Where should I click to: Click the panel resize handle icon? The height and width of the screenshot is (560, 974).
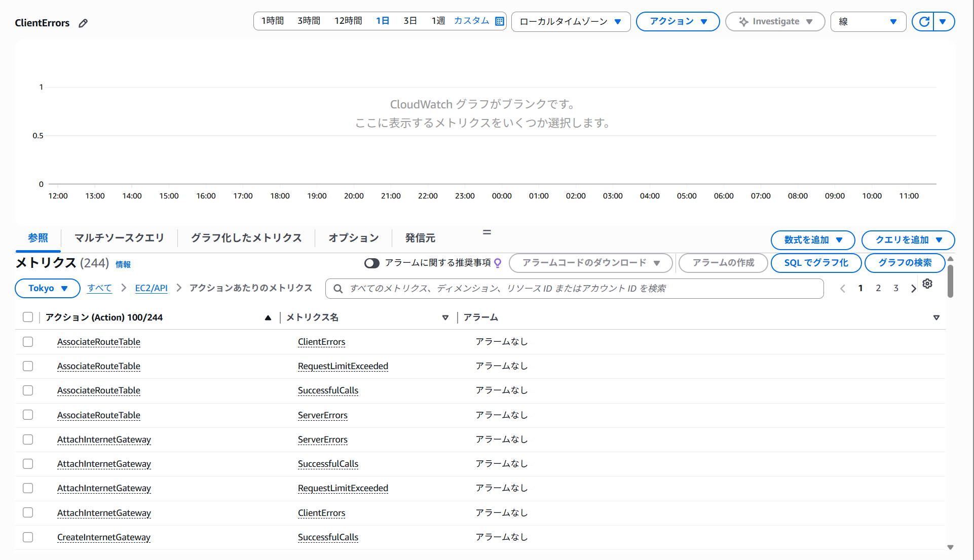(x=487, y=232)
